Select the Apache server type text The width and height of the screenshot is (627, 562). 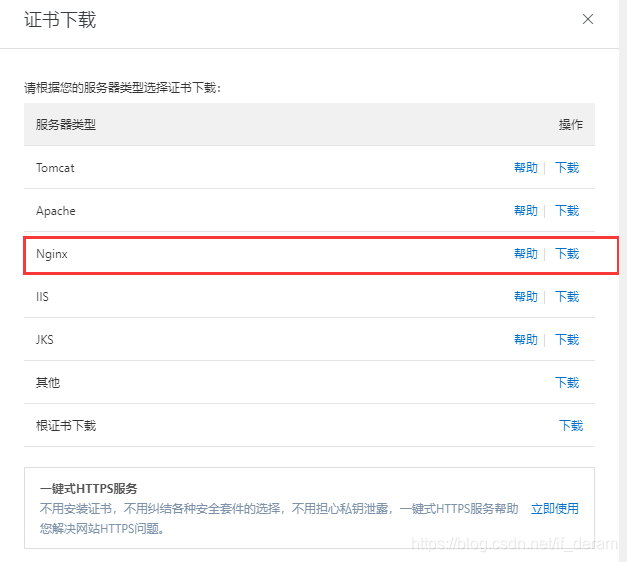pos(56,211)
